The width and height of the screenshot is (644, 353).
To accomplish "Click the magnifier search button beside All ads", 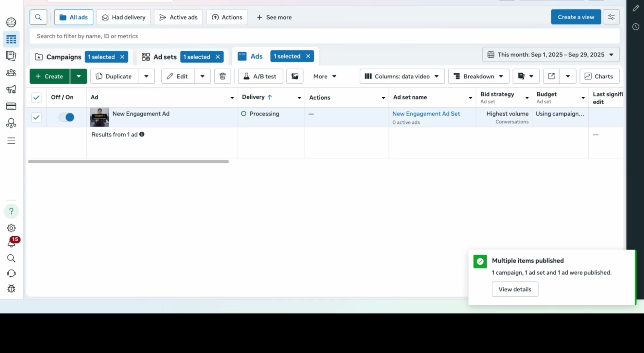I will click(x=38, y=17).
